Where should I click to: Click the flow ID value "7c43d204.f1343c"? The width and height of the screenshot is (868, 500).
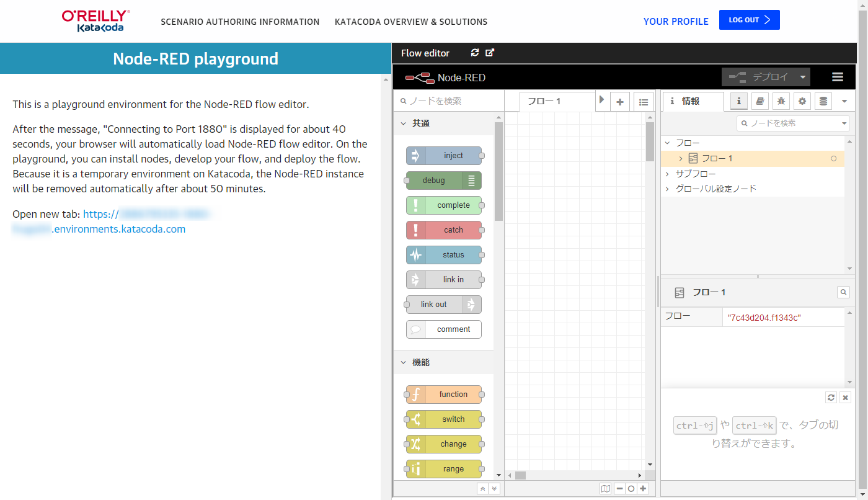pos(764,318)
